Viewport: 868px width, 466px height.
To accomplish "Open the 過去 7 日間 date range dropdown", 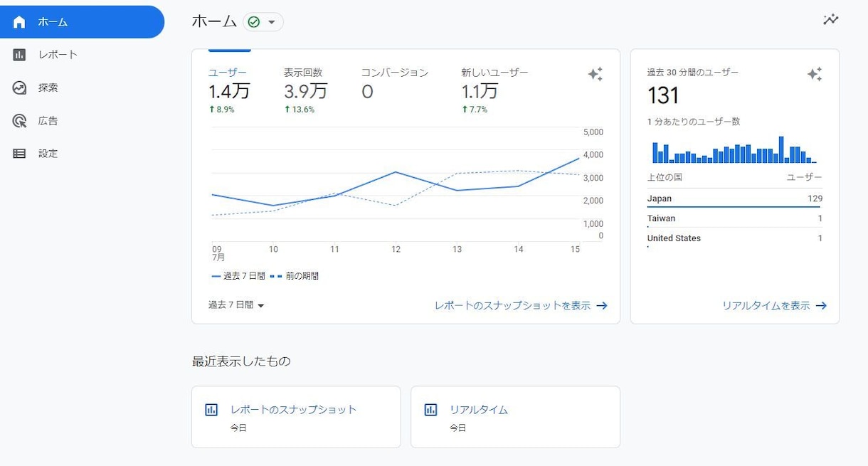I will click(236, 305).
